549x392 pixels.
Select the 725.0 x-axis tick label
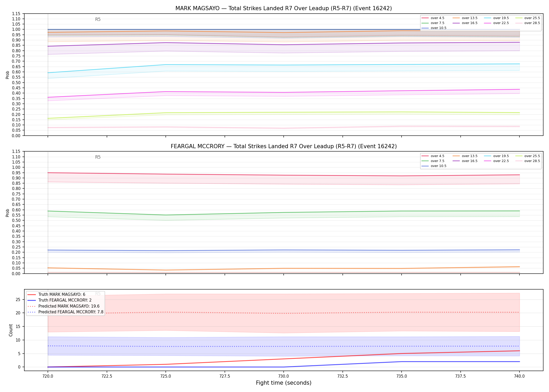click(x=166, y=376)
